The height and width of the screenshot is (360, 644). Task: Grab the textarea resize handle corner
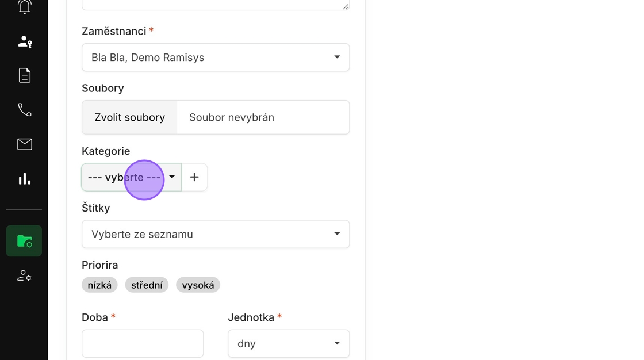tap(346, 6)
